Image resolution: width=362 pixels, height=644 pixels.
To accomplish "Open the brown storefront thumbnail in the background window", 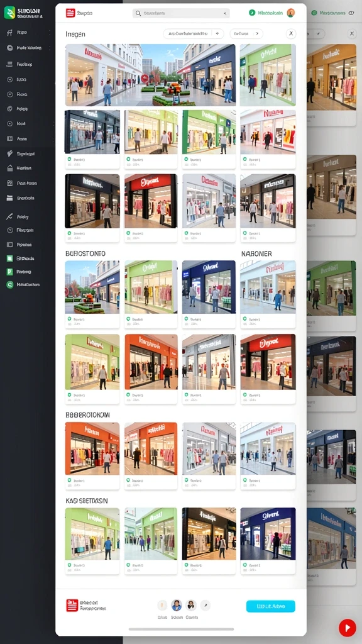I will coord(331,186).
